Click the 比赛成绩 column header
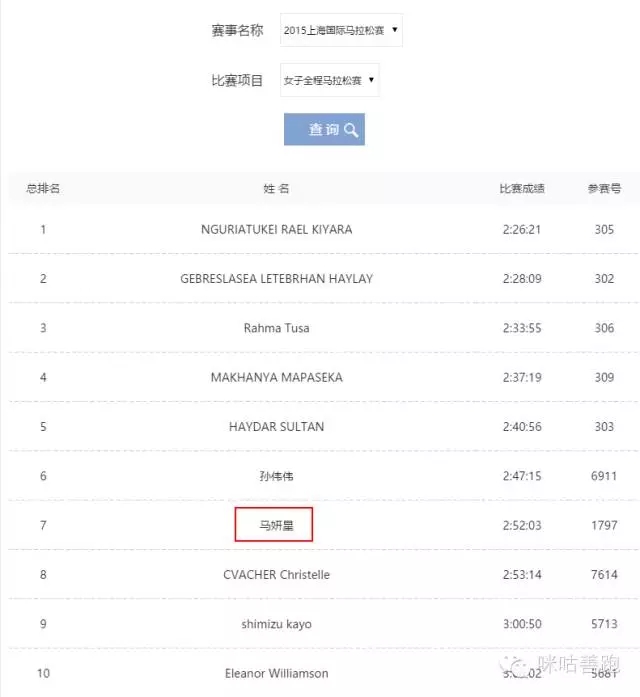The height and width of the screenshot is (697, 640). 522,188
